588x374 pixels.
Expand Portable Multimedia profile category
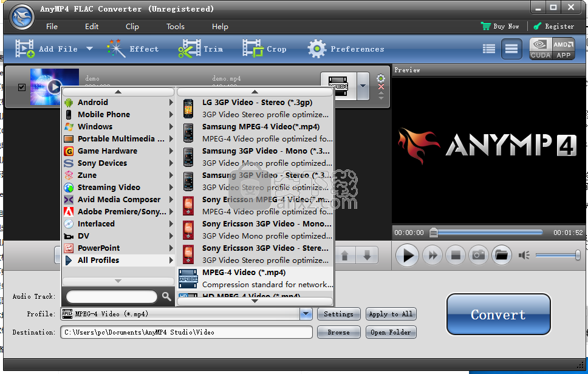(x=118, y=138)
